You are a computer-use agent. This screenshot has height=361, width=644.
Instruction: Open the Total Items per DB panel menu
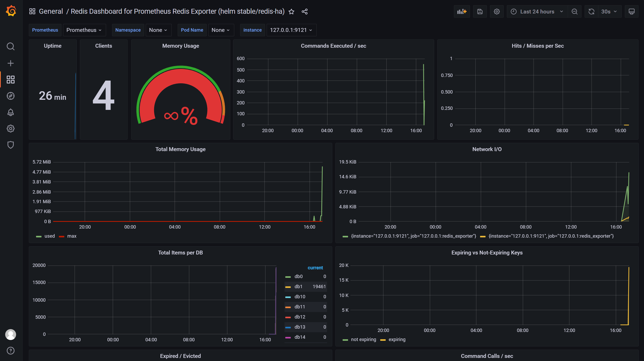point(180,253)
